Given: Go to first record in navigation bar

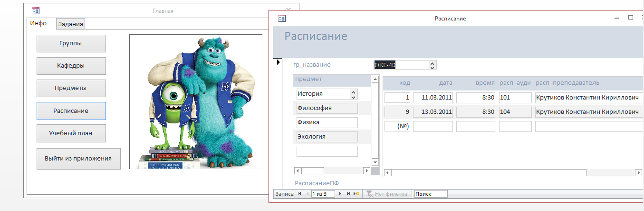Looking at the screenshot, I should [x=299, y=194].
